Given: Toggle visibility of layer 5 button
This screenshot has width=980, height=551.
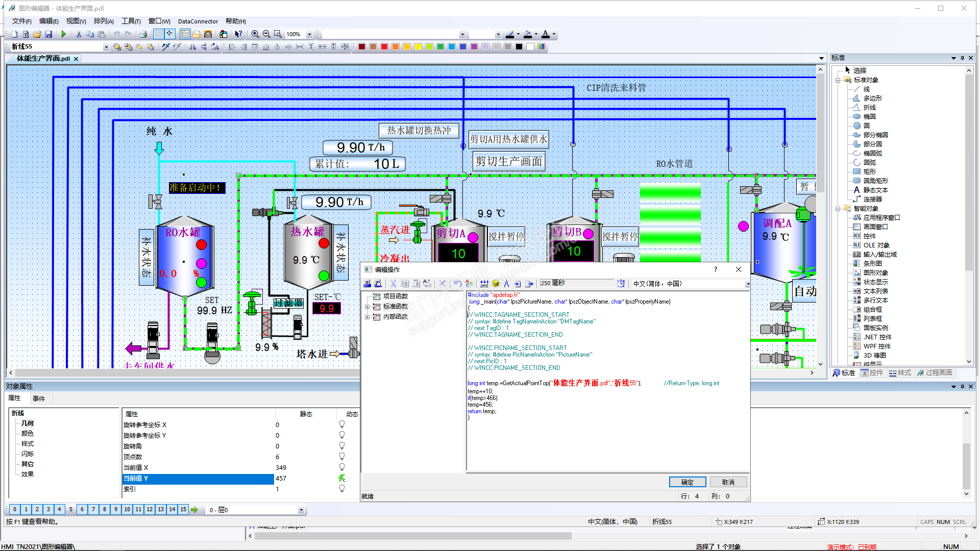Looking at the screenshot, I should click(70, 509).
